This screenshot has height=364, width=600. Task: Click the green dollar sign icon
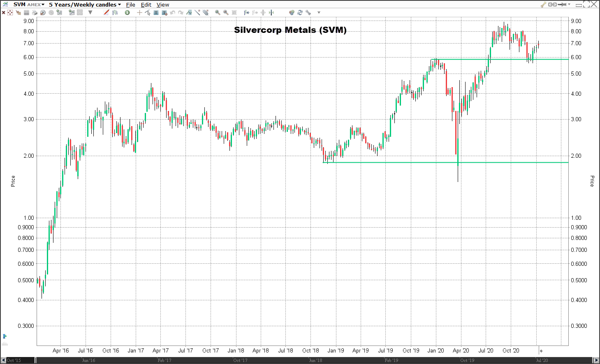pyautogui.click(x=127, y=12)
